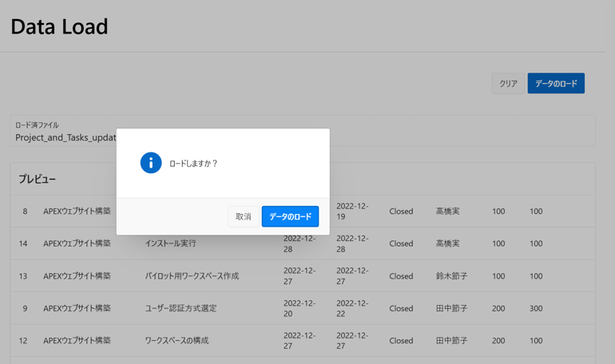Screen dimensions: 615x364
Task: Click 高橋実 in row 8
Action: [x=447, y=212]
